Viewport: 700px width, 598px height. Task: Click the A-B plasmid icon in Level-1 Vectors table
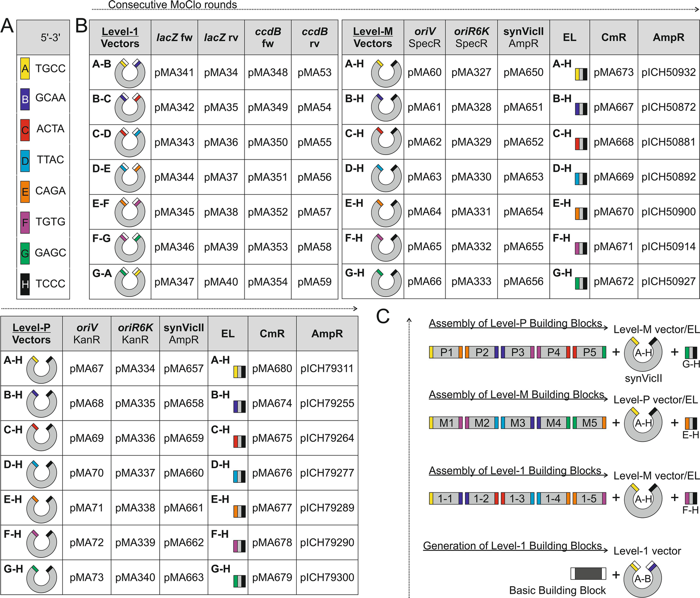coord(130,73)
